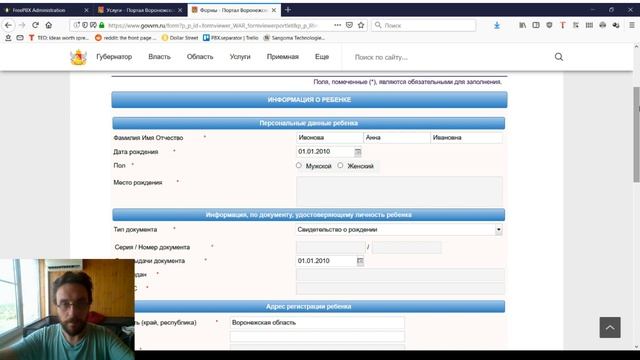Click the region field Воронежская область
This screenshot has height=360, width=640.
317,323
